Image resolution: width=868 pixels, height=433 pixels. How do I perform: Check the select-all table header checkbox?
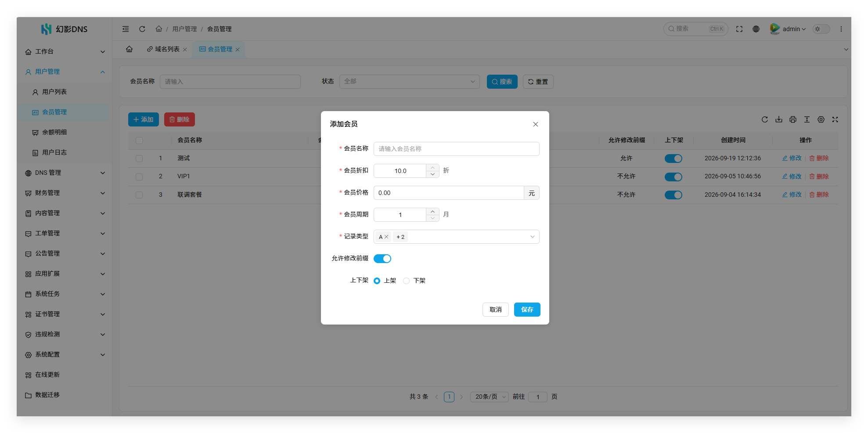point(139,141)
